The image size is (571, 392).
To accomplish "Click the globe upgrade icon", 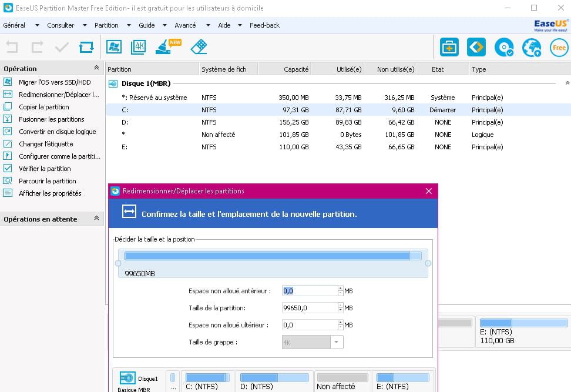I will pyautogui.click(x=532, y=48).
